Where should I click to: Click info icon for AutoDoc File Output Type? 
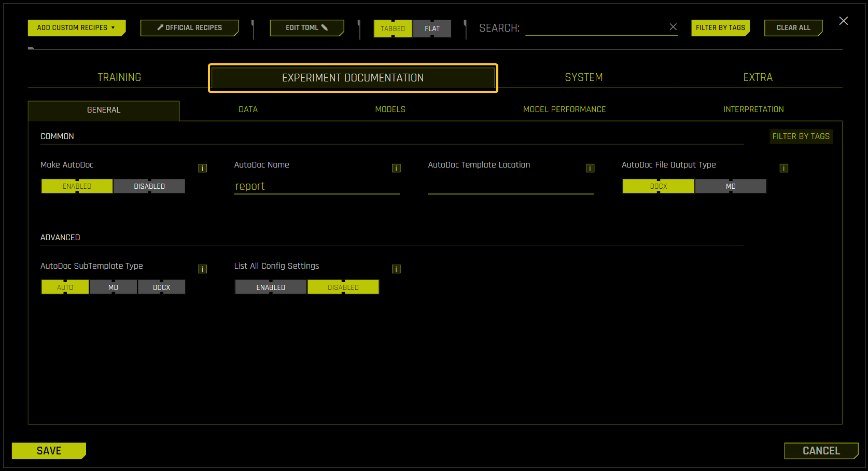pos(783,168)
